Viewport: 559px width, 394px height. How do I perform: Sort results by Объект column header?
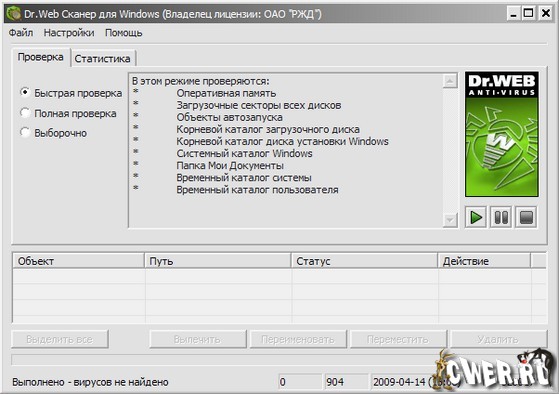click(79, 261)
